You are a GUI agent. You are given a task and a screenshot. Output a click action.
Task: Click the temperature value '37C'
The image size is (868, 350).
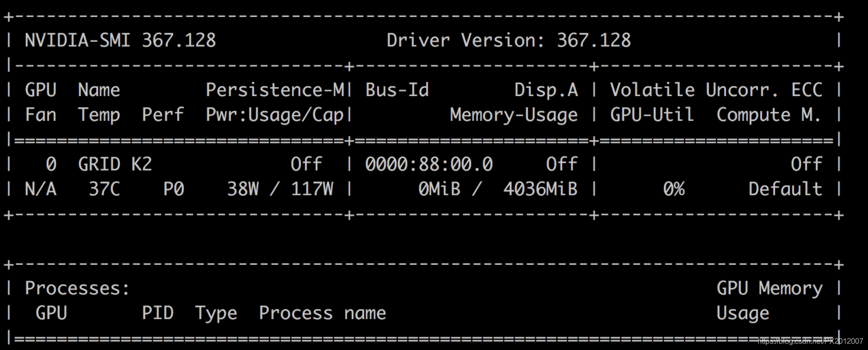point(104,189)
